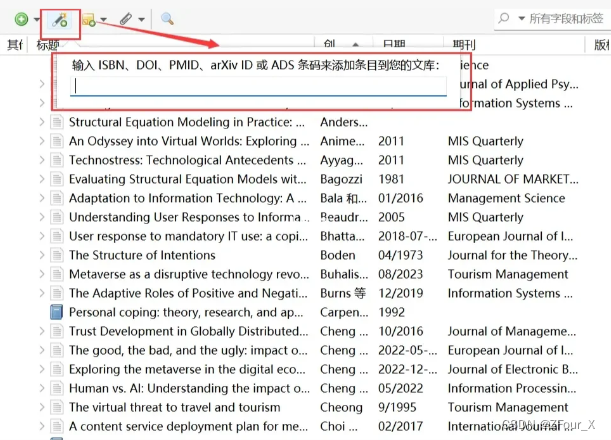Click document icon of Human vs. AI row
This screenshot has height=440, width=611.
[57, 388]
